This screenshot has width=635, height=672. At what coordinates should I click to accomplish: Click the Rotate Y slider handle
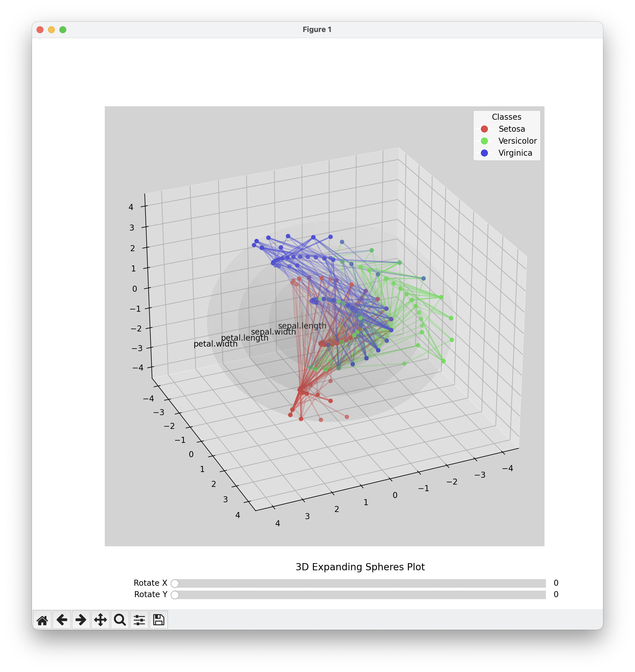coord(175,595)
